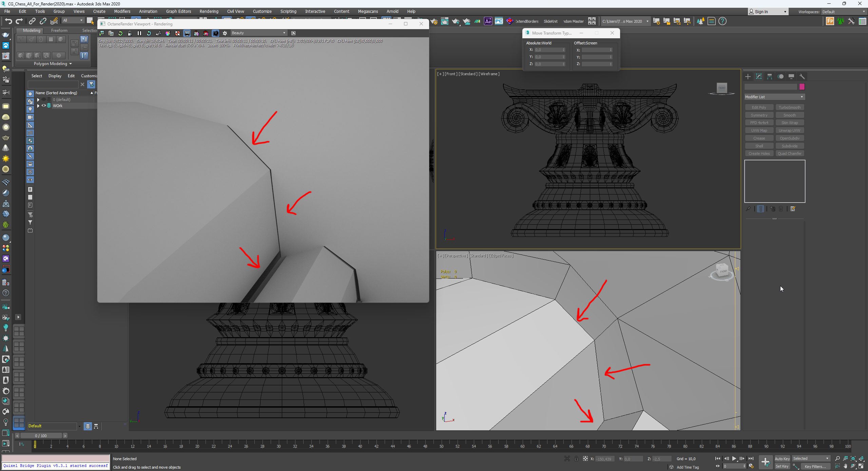Click the Key Filters button
The image size is (868, 471).
815,467
